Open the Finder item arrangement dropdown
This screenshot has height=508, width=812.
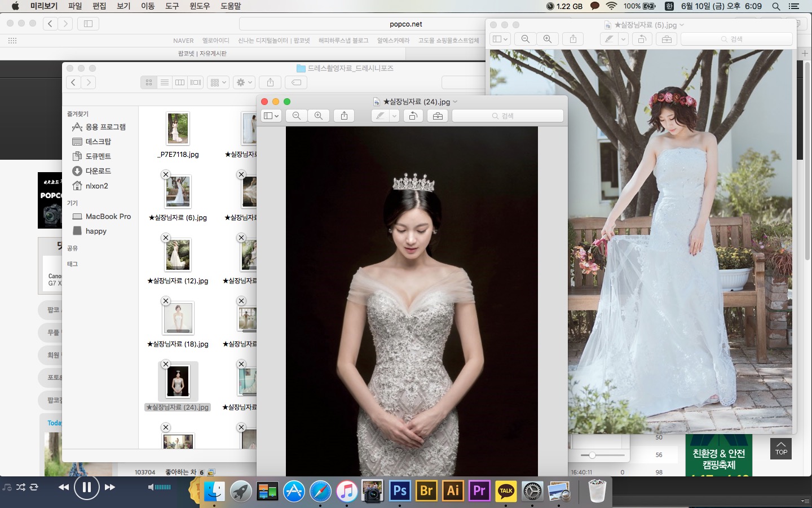[x=218, y=82]
